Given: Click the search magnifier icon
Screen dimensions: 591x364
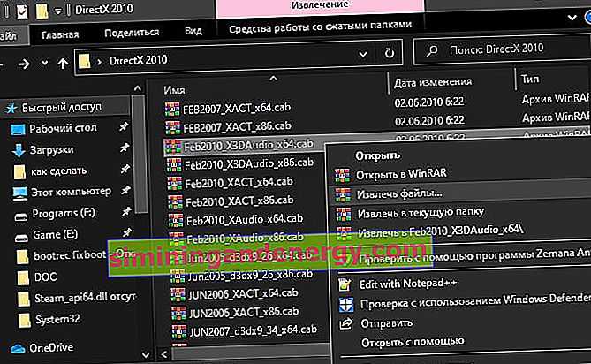Looking at the screenshot, I should pos(432,49).
